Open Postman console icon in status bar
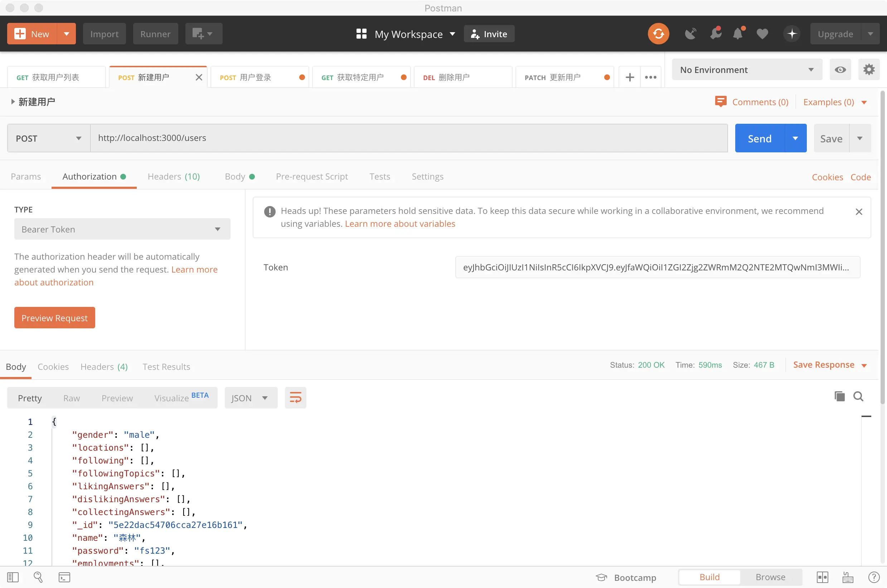The height and width of the screenshot is (588, 887). point(64,577)
